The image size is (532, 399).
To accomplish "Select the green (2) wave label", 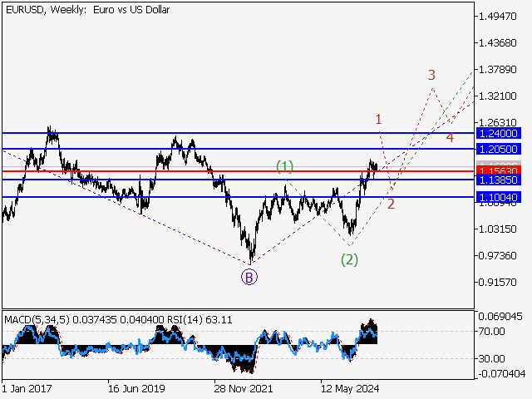I will point(349,259).
